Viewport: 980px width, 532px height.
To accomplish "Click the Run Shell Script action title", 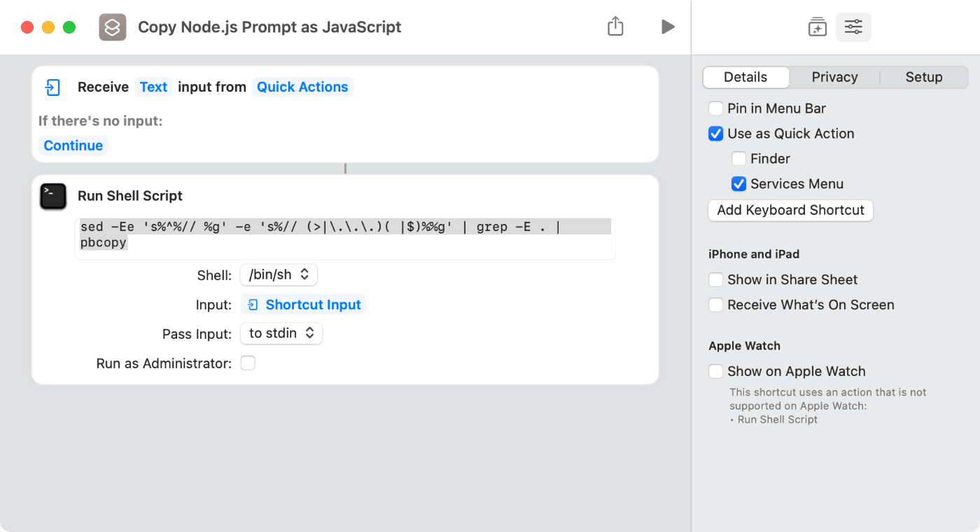I will pyautogui.click(x=130, y=196).
